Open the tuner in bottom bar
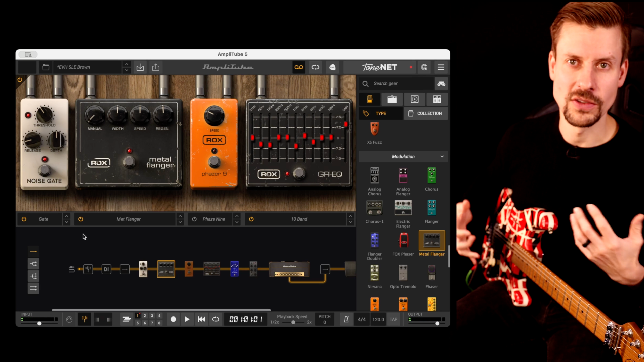 point(85,319)
